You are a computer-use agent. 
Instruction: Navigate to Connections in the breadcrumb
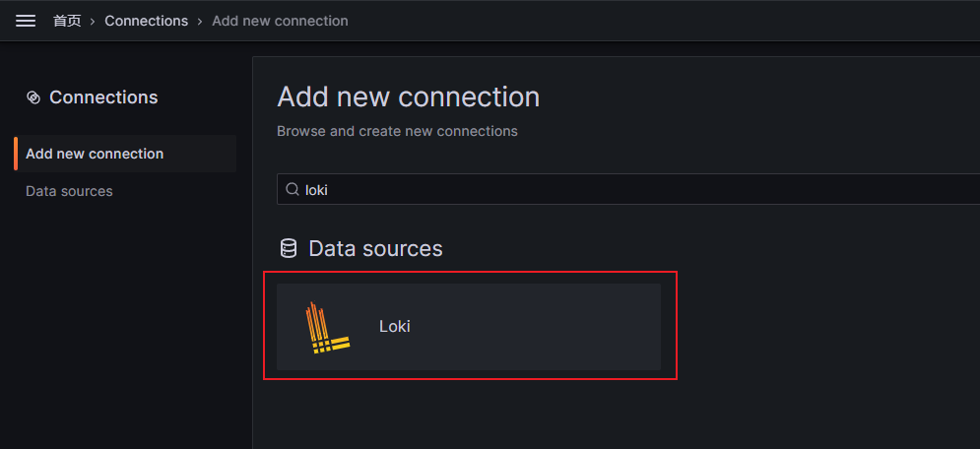(x=146, y=21)
